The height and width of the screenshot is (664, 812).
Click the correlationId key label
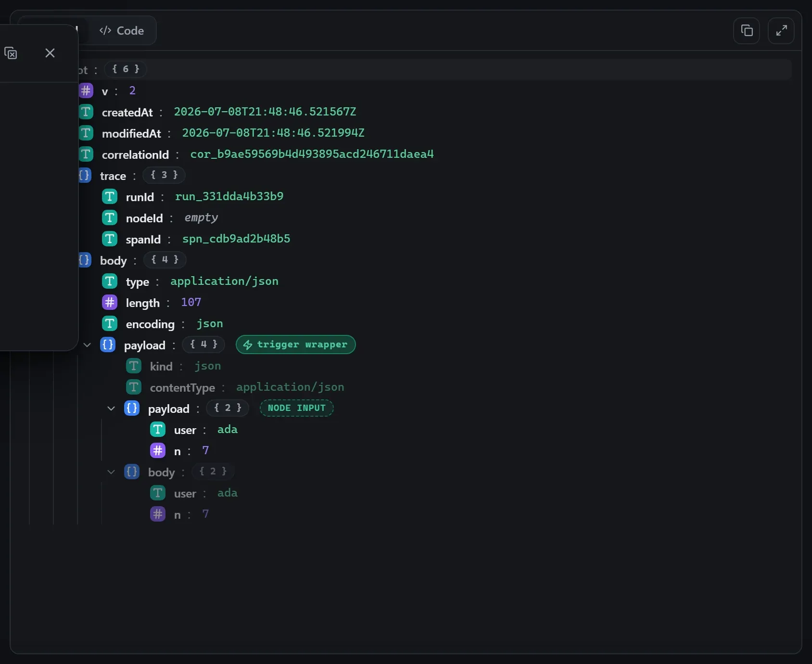tap(135, 155)
